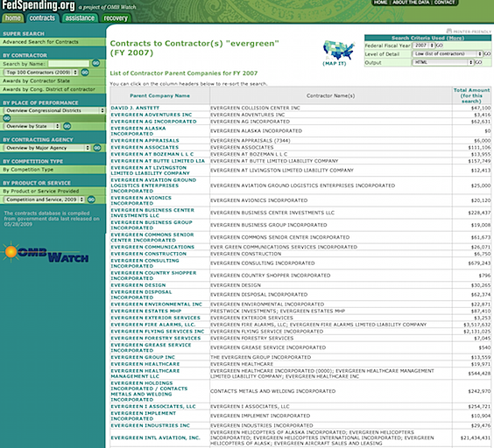Open EVERGREEN FLYING SERVICES INC link
494x448 pixels.
(158, 332)
